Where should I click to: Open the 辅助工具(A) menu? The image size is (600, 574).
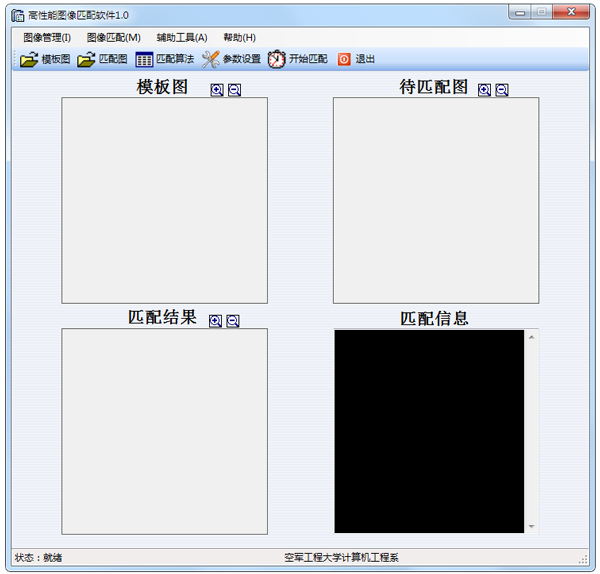[182, 38]
